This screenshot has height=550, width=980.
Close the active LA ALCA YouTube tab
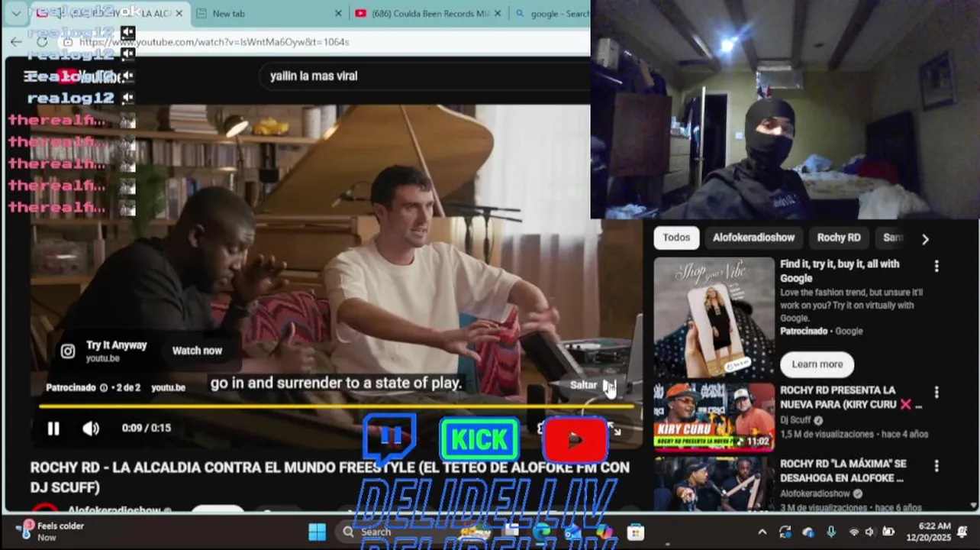tap(180, 14)
